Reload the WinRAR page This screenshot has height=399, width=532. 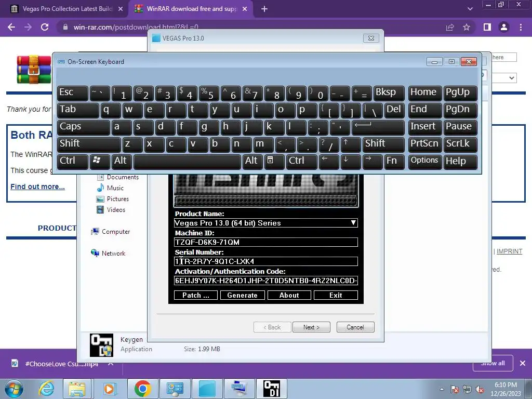(45, 27)
